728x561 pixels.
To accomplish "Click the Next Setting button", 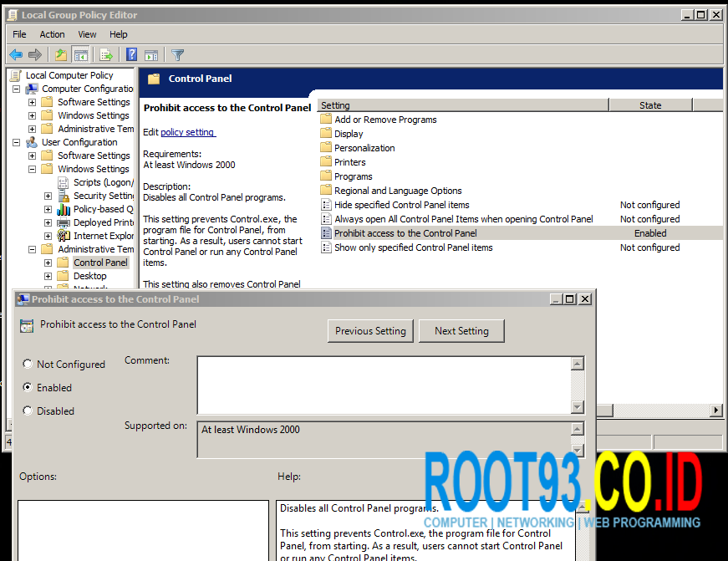I will (x=461, y=331).
